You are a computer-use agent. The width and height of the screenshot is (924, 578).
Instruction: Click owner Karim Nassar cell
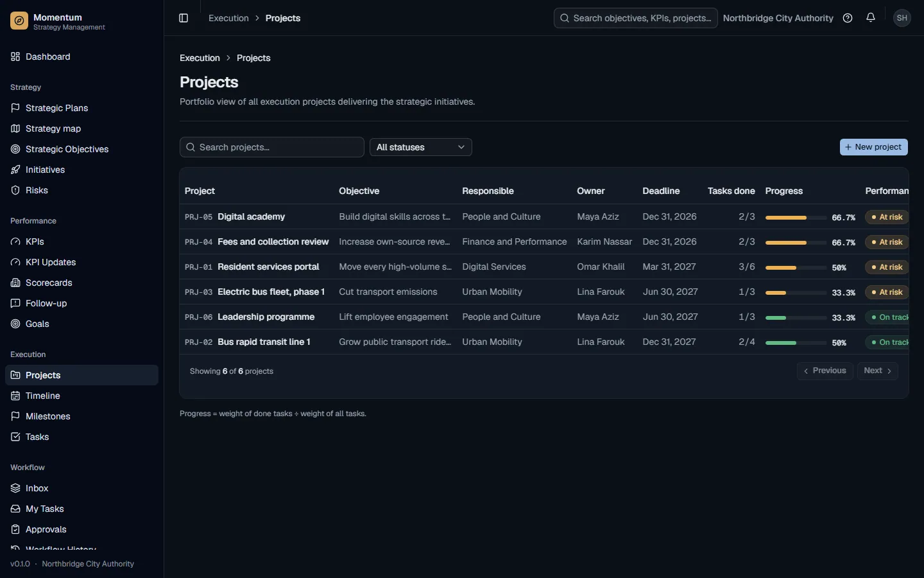604,241
